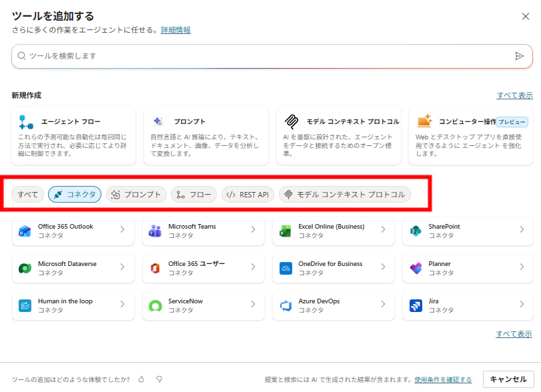Expand Human in the loop chevron
This screenshot has width=541, height=392.
point(123,304)
